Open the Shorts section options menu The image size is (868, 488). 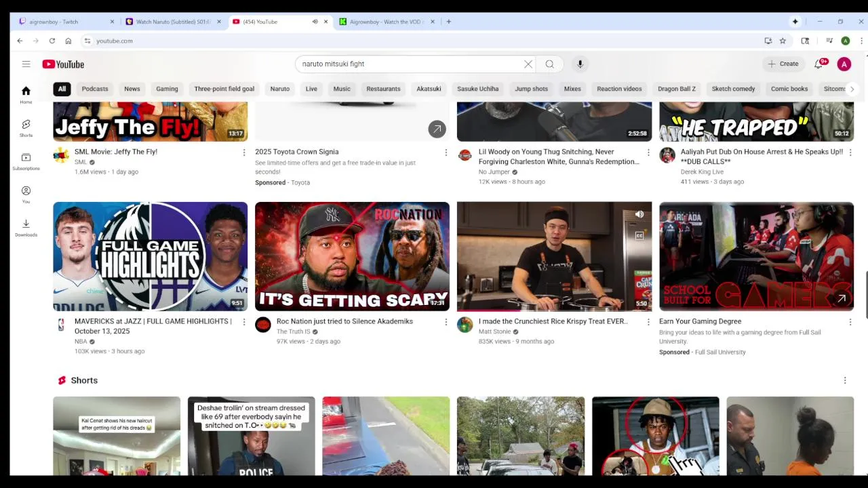pos(845,380)
